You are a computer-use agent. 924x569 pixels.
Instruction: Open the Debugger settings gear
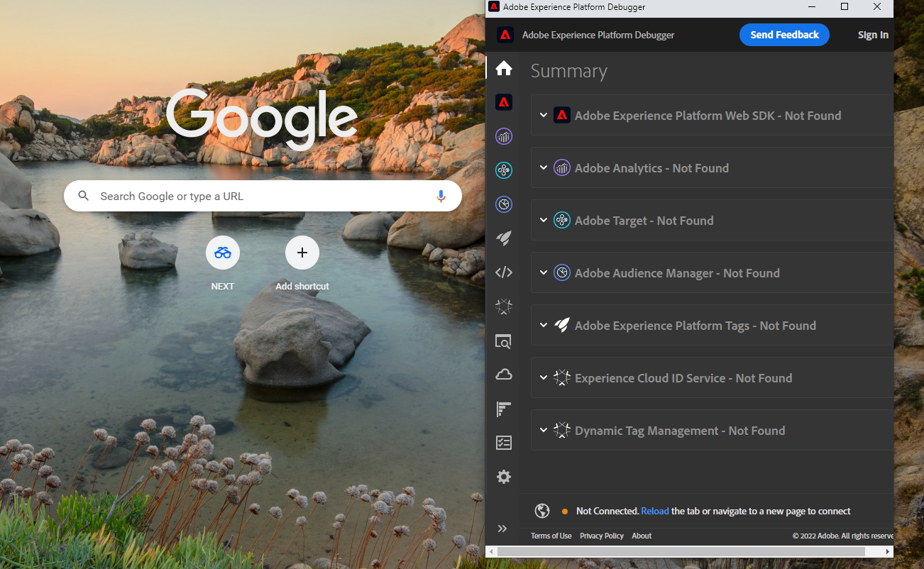click(x=504, y=476)
